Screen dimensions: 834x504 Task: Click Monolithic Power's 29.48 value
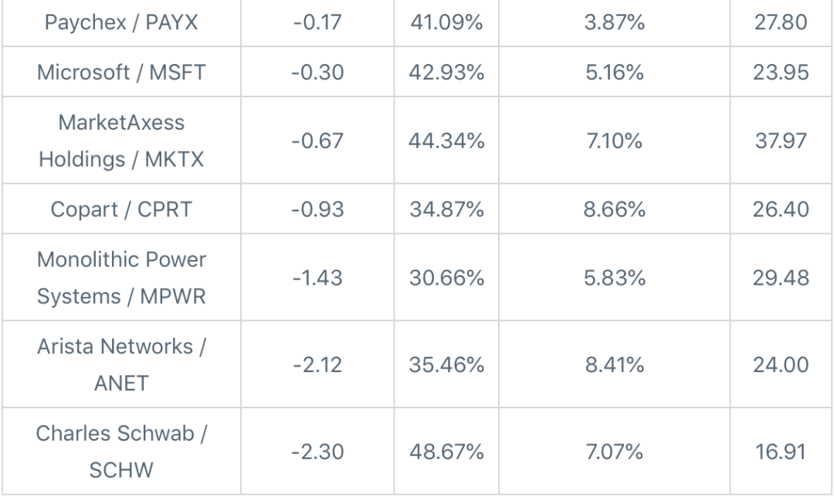tap(781, 277)
